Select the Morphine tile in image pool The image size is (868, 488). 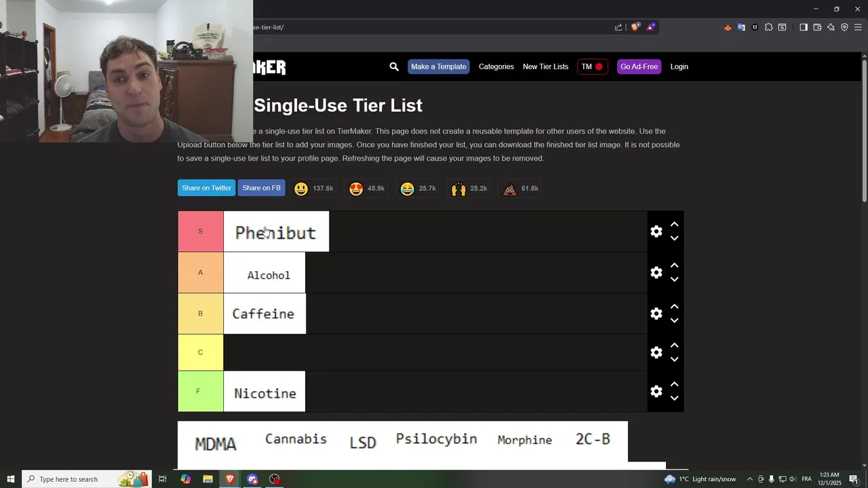tap(524, 441)
